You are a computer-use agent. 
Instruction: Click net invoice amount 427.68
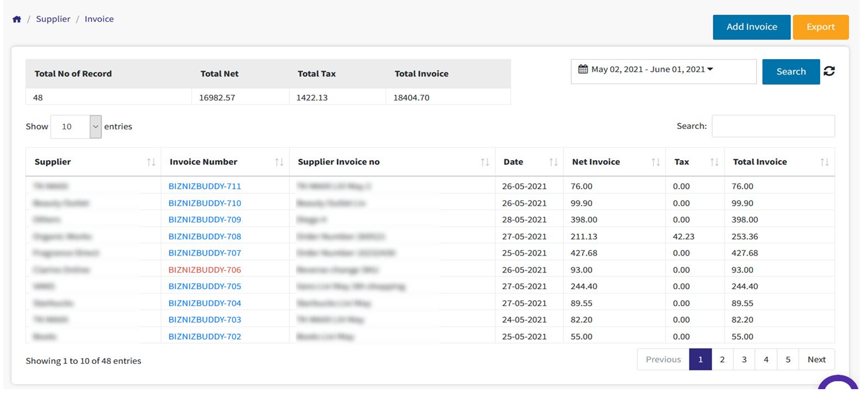tap(584, 253)
